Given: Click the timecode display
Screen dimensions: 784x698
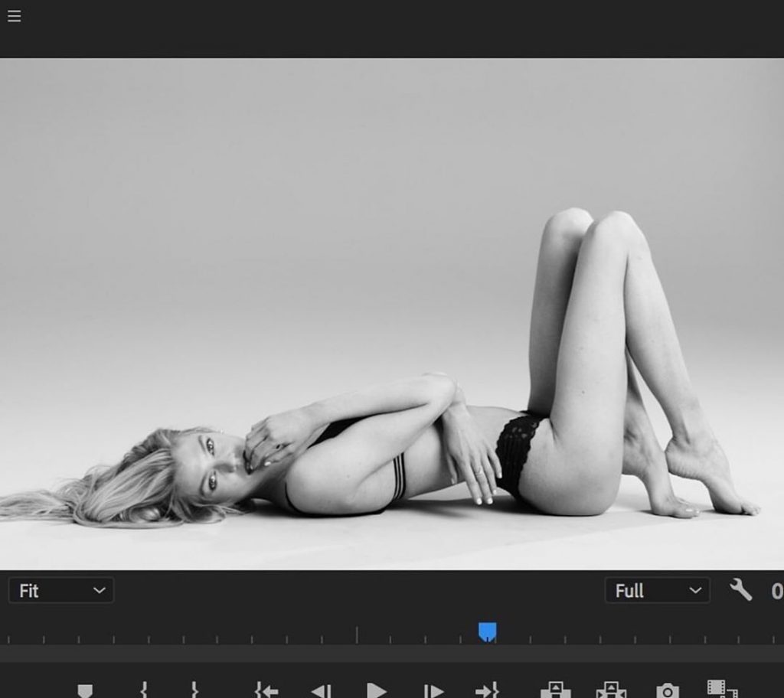Looking at the screenshot, I should click(x=777, y=591).
